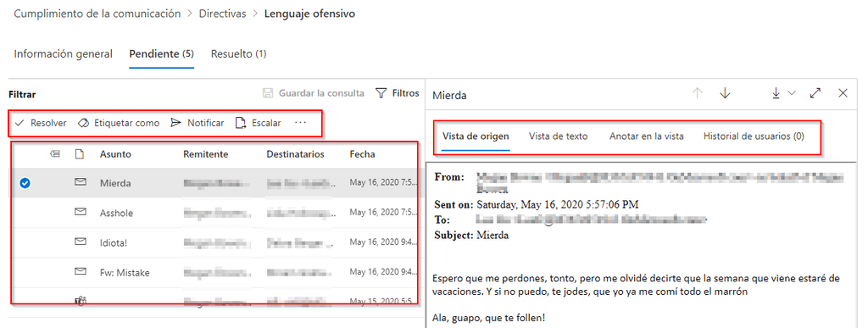Click the download message icon

click(776, 93)
